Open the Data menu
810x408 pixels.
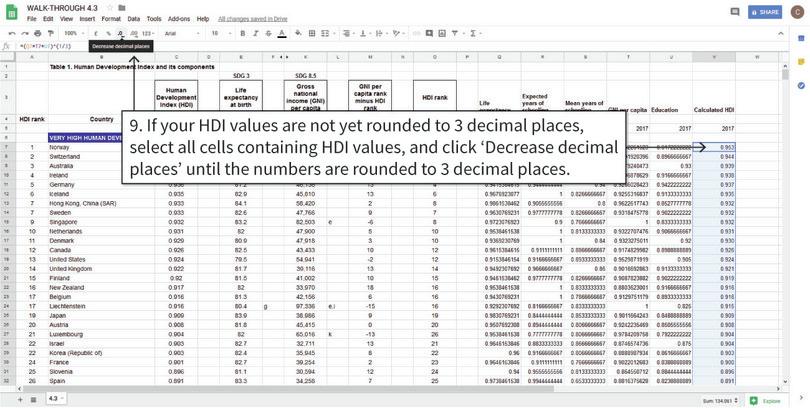pyautogui.click(x=133, y=19)
